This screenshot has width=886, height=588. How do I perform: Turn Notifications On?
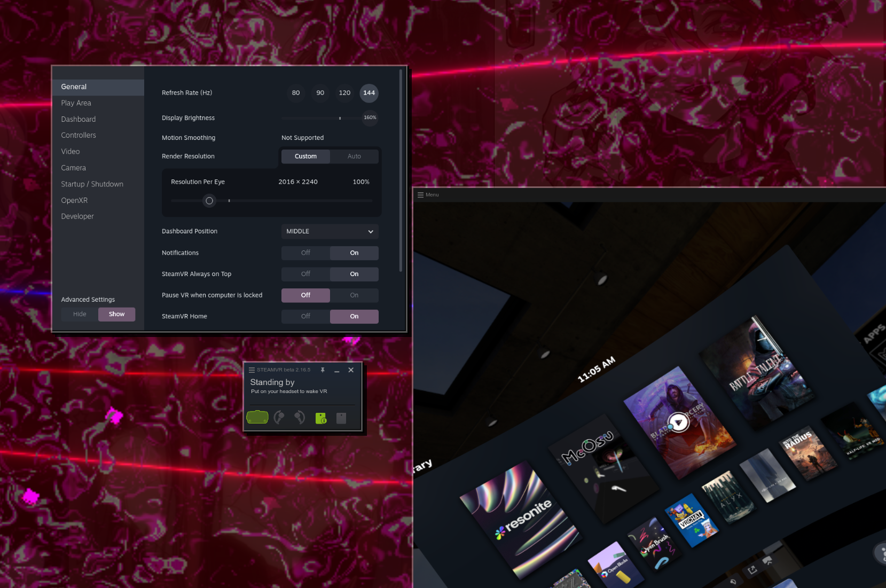pyautogui.click(x=354, y=253)
